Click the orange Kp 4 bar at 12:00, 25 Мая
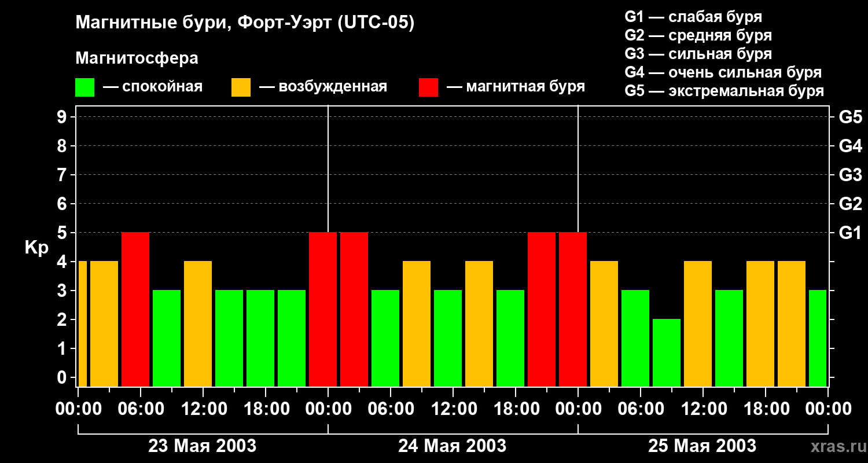The width and height of the screenshot is (868, 463). pyautogui.click(x=698, y=324)
